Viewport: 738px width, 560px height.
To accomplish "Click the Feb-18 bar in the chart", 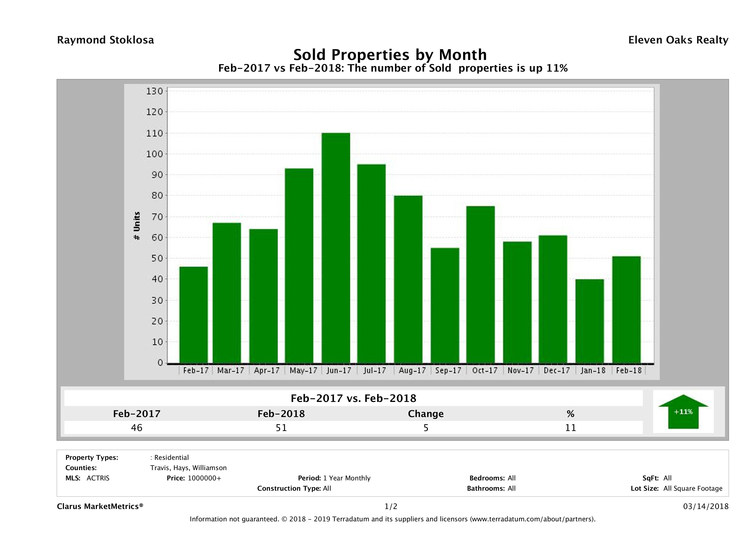I will pyautogui.click(x=626, y=309).
